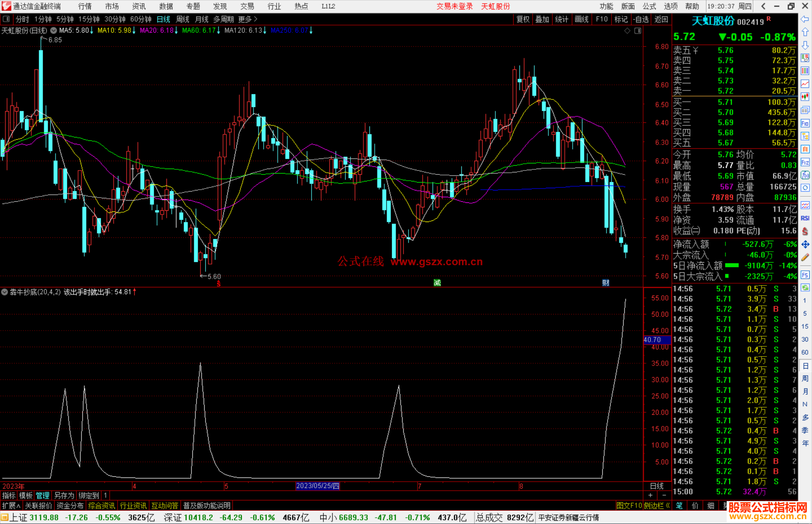Image resolution: width=812 pixels, height=524 pixels.
Task: Open the 资金分布 capital distribution link
Action: 70,506
